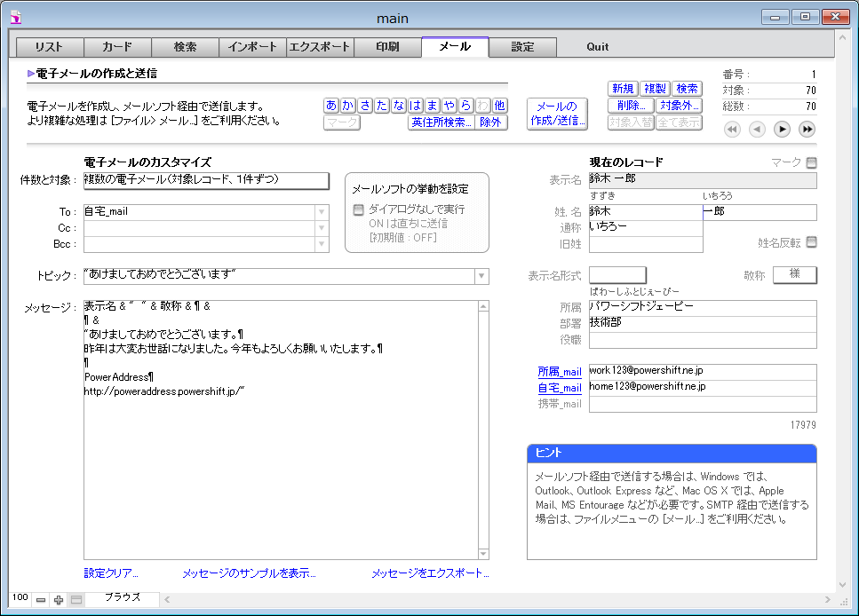The width and height of the screenshot is (859, 616).
Task: Jump to the last record arrow
Action: 807,130
